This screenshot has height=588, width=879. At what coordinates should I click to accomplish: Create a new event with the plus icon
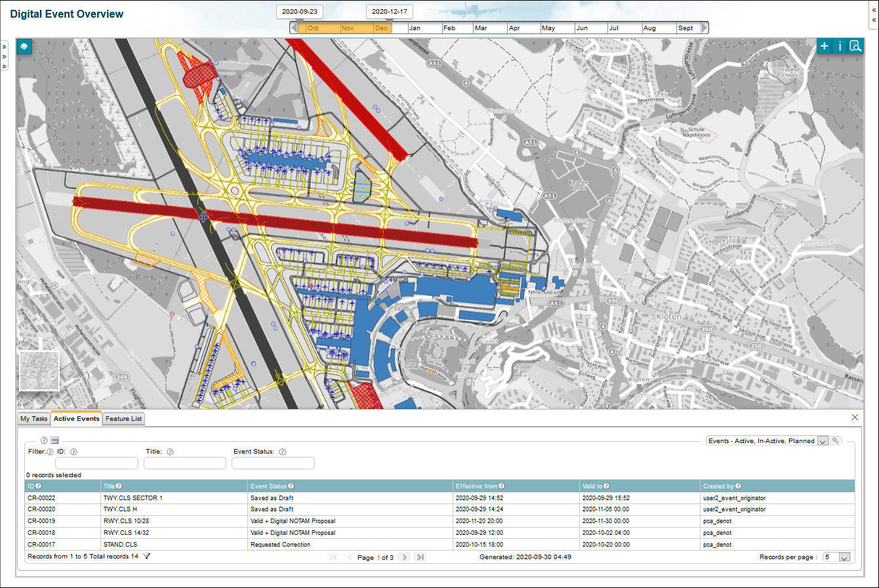tap(825, 46)
